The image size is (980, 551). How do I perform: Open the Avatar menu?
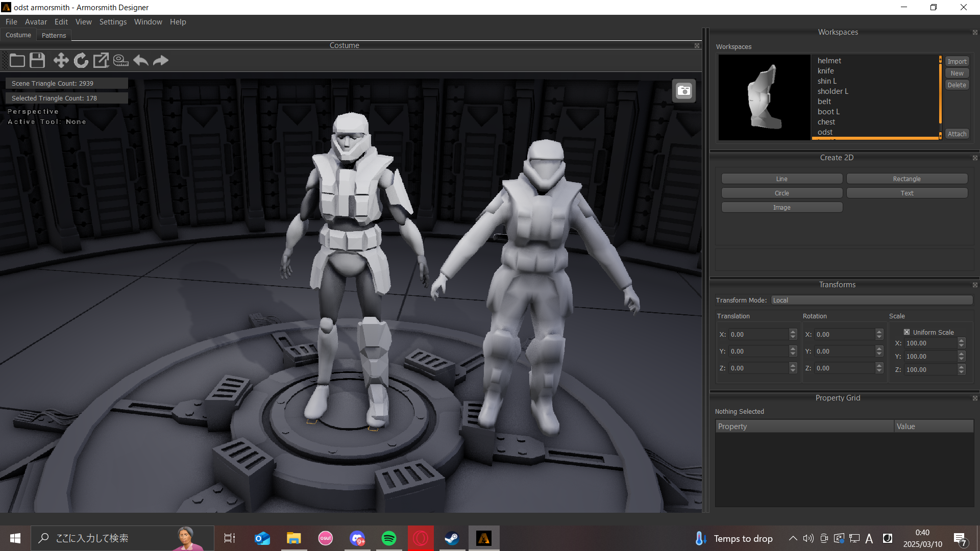(x=36, y=22)
